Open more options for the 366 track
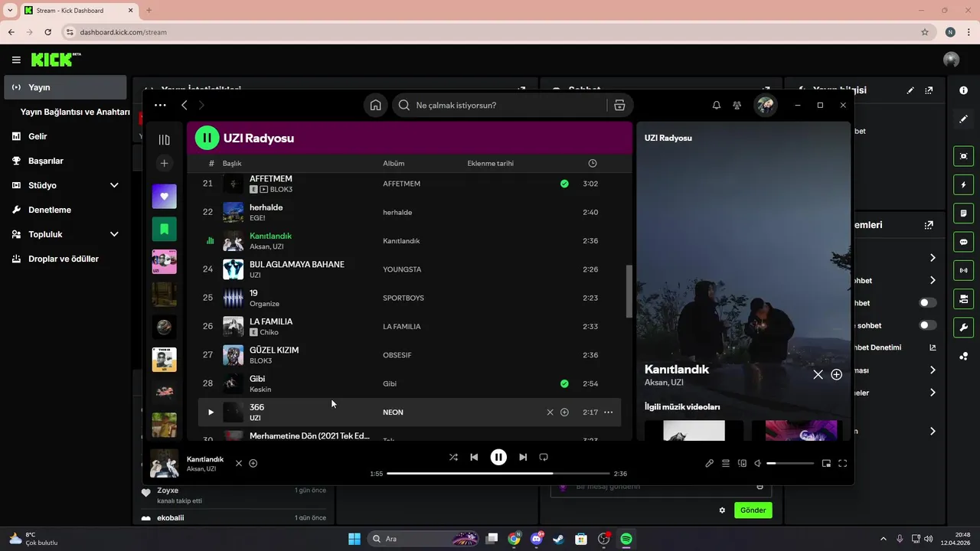 click(608, 412)
